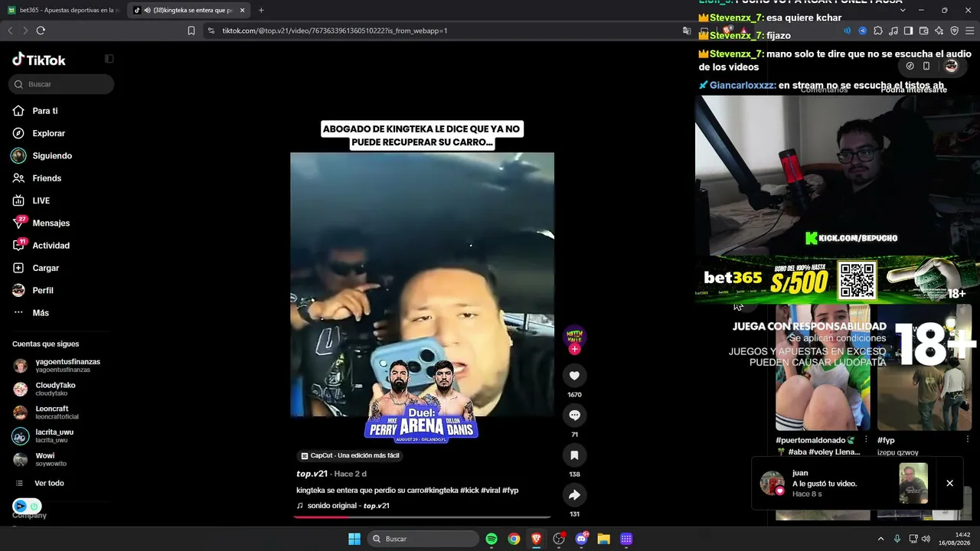Click the CapCut edición más fácil tag
The width and height of the screenshot is (980, 551).
point(350,455)
